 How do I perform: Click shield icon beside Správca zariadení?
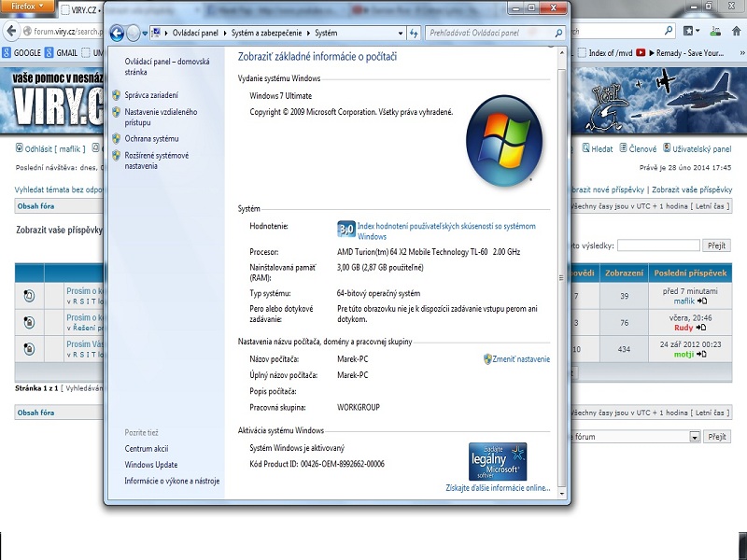pos(116,95)
